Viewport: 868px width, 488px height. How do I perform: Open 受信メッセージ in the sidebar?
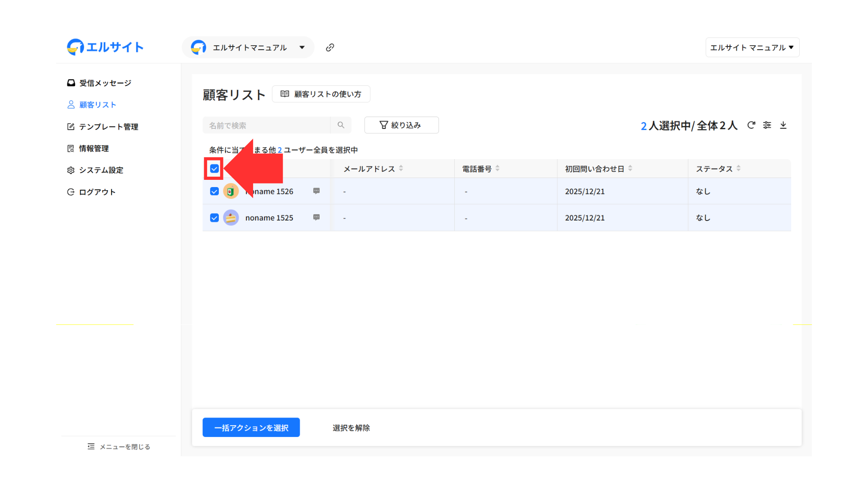pyautogui.click(x=105, y=83)
